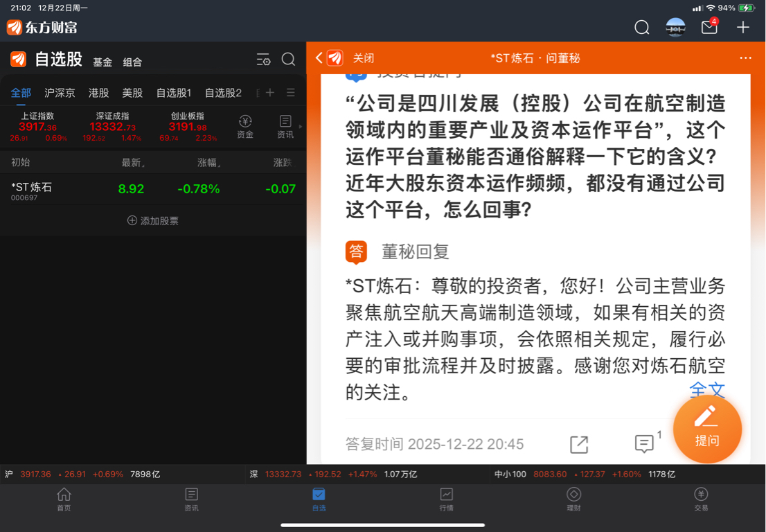The image size is (766, 532).
Task: Select the 全部 category tab
Action: [x=21, y=93]
